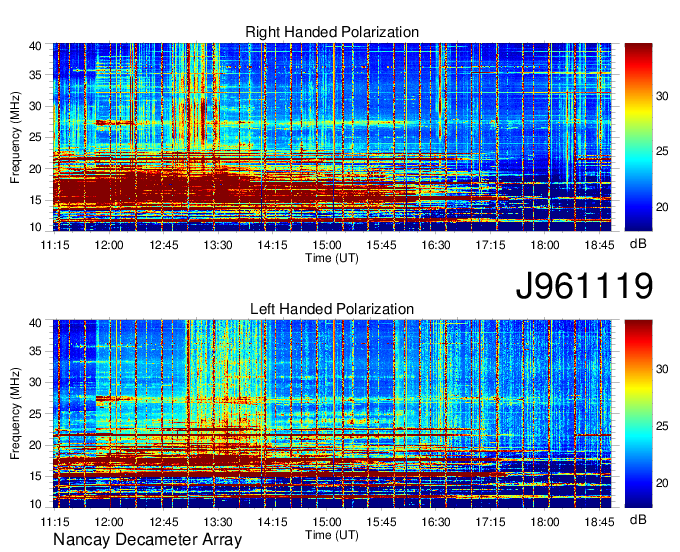Click the "Nancay Decameter Array" caption

pos(147,540)
